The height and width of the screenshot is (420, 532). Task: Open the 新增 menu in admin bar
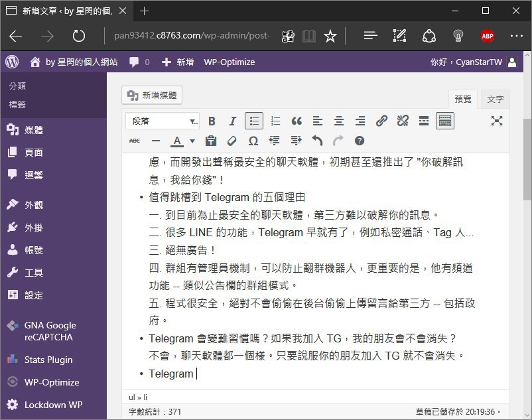pos(178,62)
